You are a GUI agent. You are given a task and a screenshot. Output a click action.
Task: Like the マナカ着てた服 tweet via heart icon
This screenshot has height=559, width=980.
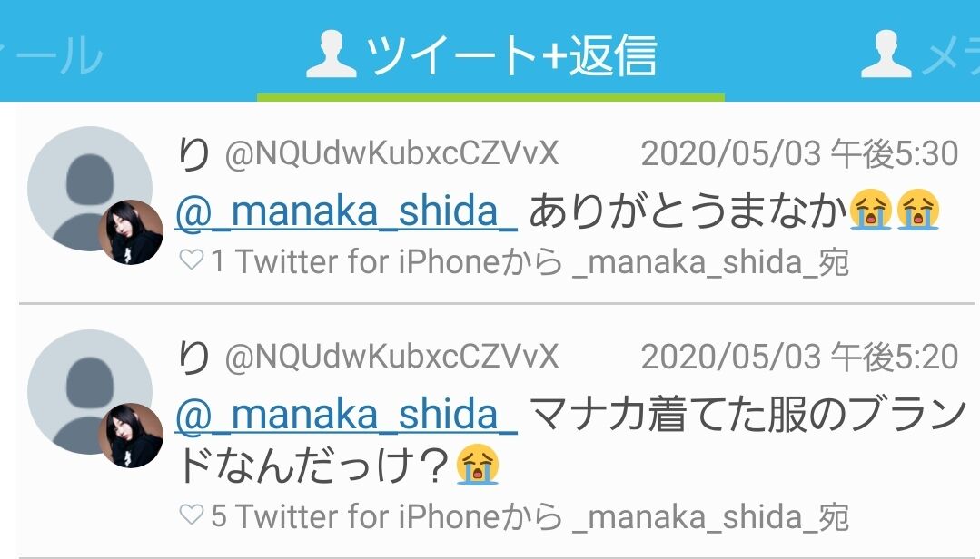(x=192, y=515)
